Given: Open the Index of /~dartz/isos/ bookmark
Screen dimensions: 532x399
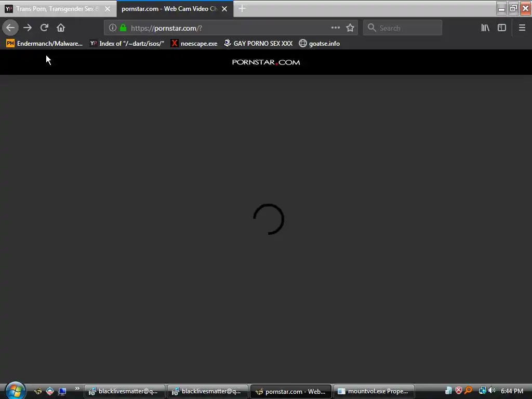Looking at the screenshot, I should pos(127,44).
